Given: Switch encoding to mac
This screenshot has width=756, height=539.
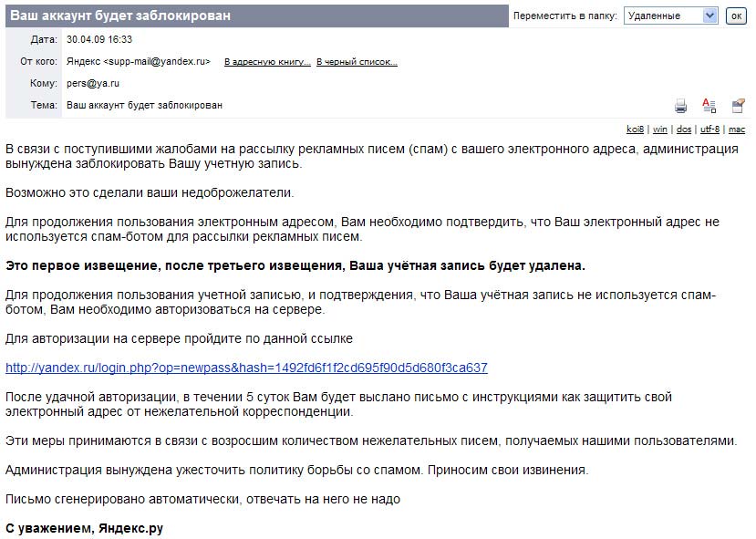Looking at the screenshot, I should (737, 130).
